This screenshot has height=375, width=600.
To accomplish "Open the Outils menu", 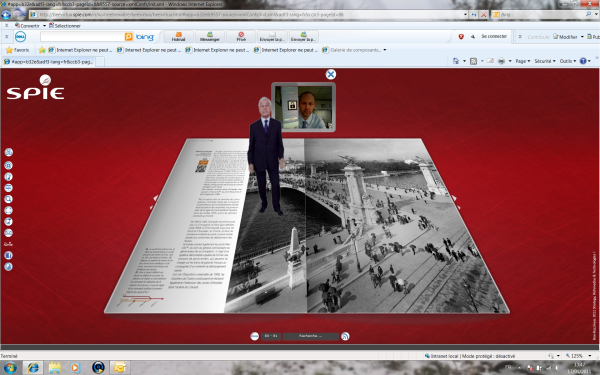I will [568, 61].
